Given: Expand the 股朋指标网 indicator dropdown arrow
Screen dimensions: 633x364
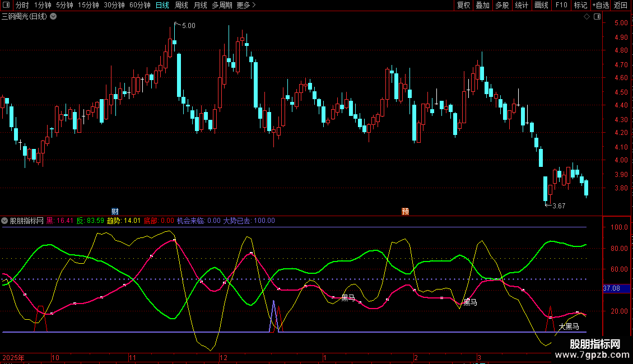Looking at the screenshot, I should 5,221.
